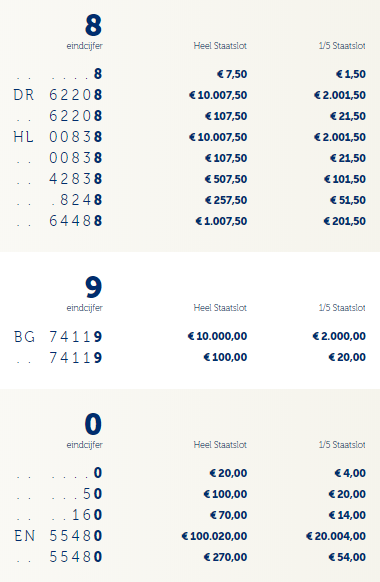
Task: Click 1/5 Staatslot header under 8
Action: click(342, 46)
